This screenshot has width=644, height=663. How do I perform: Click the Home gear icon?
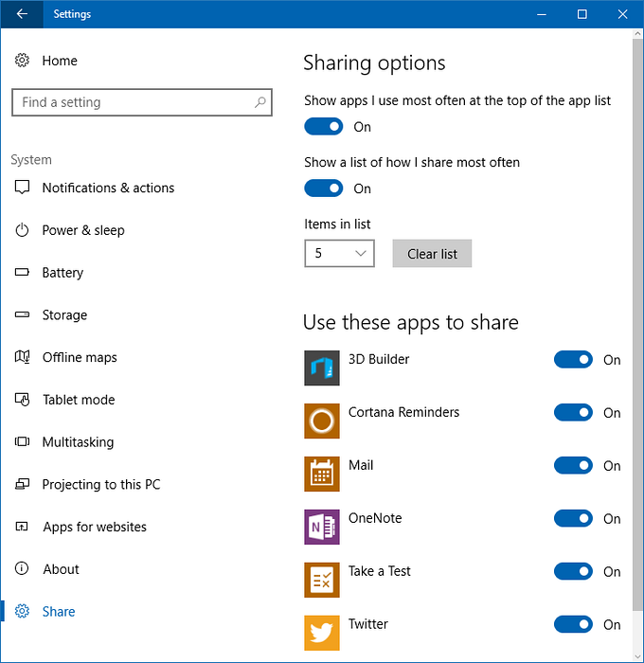tap(22, 61)
